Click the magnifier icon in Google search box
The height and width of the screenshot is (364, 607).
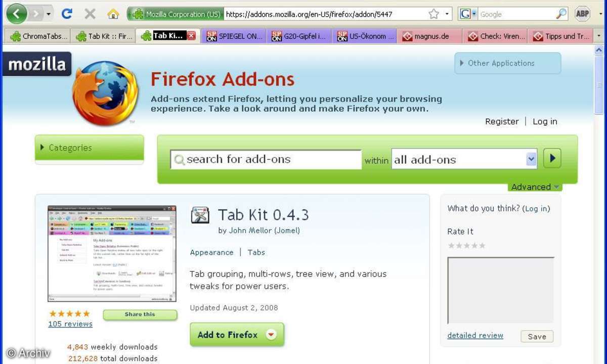561,14
